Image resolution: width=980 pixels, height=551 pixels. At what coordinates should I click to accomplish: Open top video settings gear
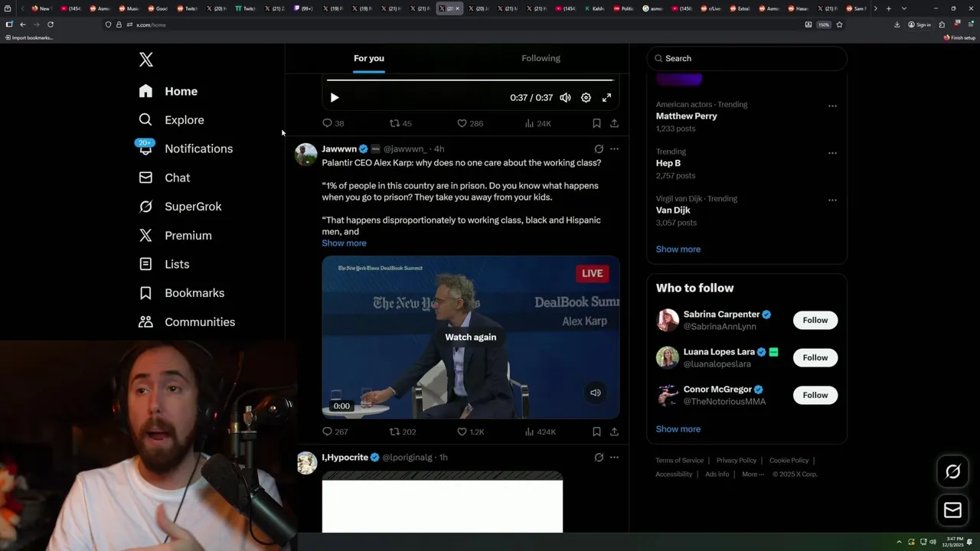586,98
